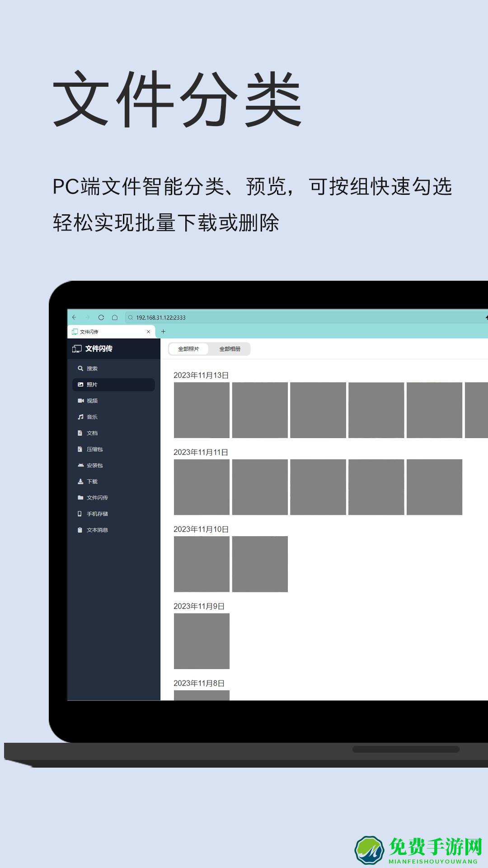This screenshot has height=868, width=488.
Task: Open the 文档 documents icon
Action: click(80, 433)
